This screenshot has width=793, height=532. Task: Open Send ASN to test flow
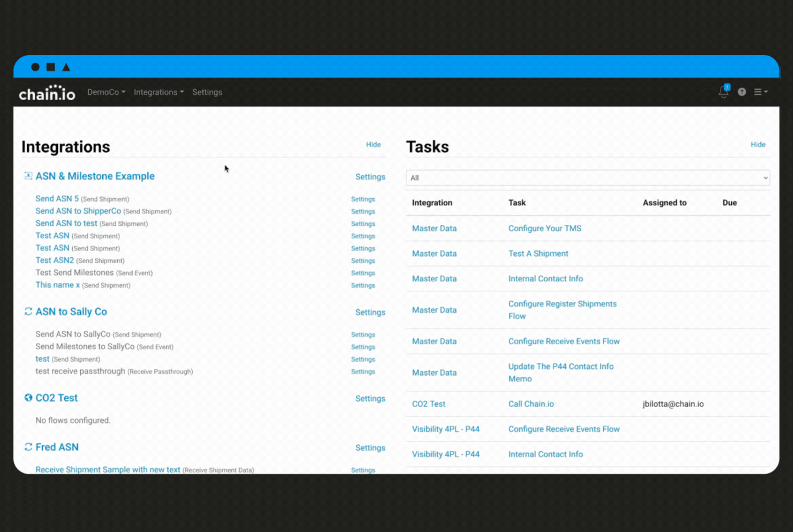point(67,223)
